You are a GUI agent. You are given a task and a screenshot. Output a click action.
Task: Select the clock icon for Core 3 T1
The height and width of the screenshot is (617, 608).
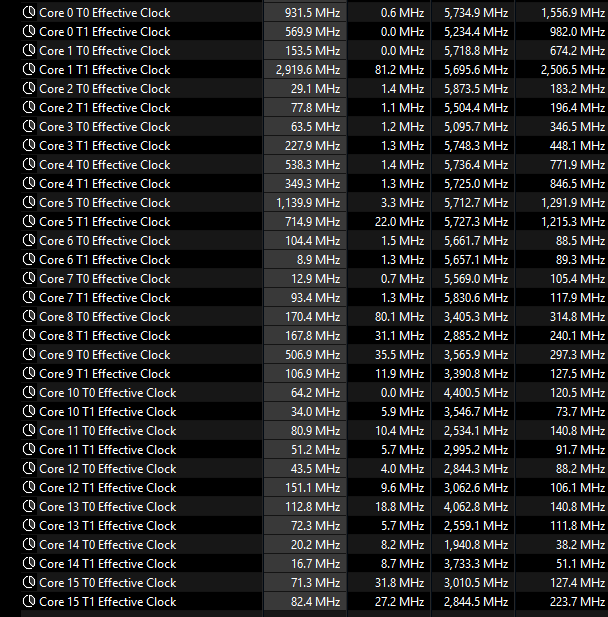[29, 146]
